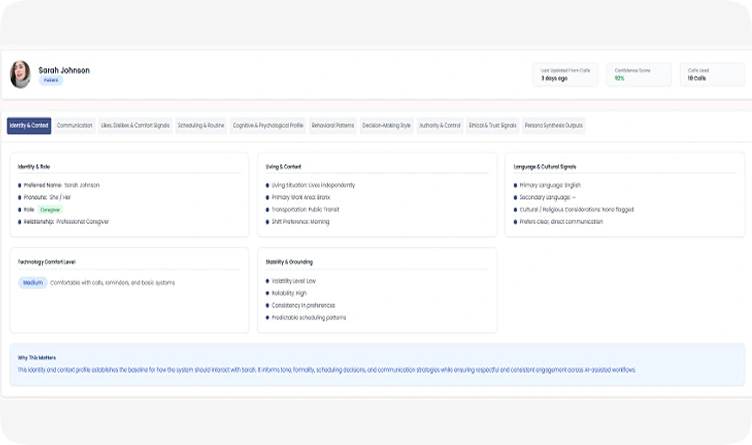Open the Identity & Context tab
This screenshot has height=445, width=752.
tap(29, 126)
